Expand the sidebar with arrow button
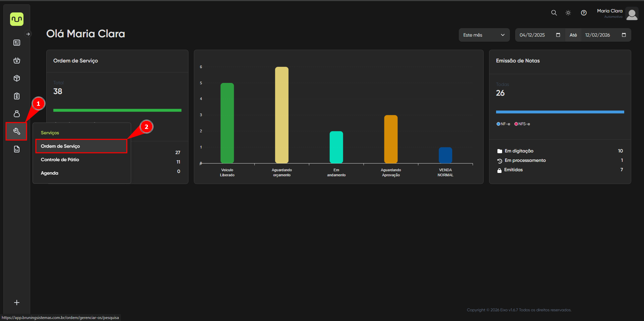Image resolution: width=644 pixels, height=321 pixels. [28, 34]
